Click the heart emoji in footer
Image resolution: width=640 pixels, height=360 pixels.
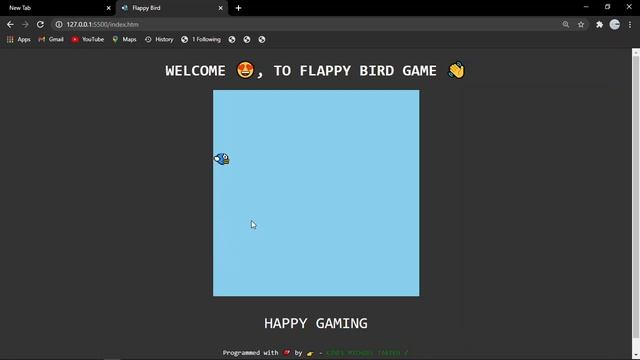tap(287, 352)
